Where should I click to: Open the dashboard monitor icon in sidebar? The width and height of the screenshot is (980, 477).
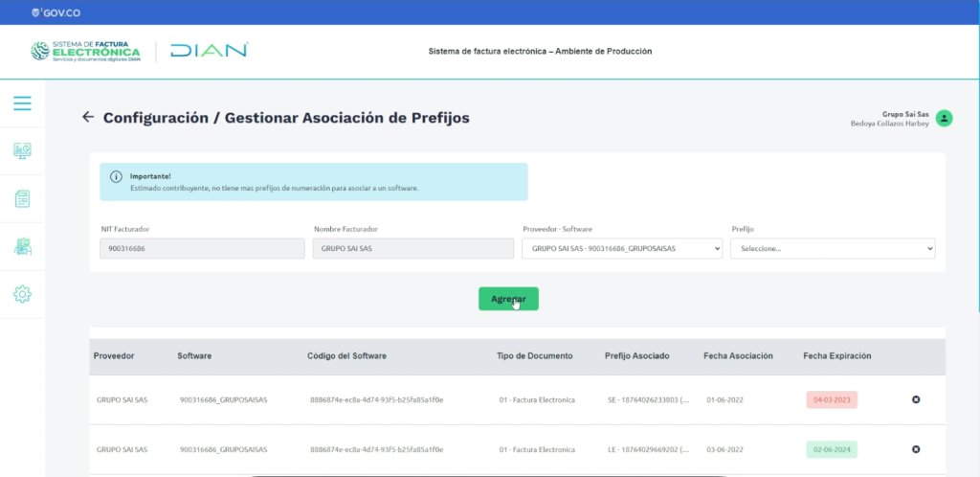[23, 150]
